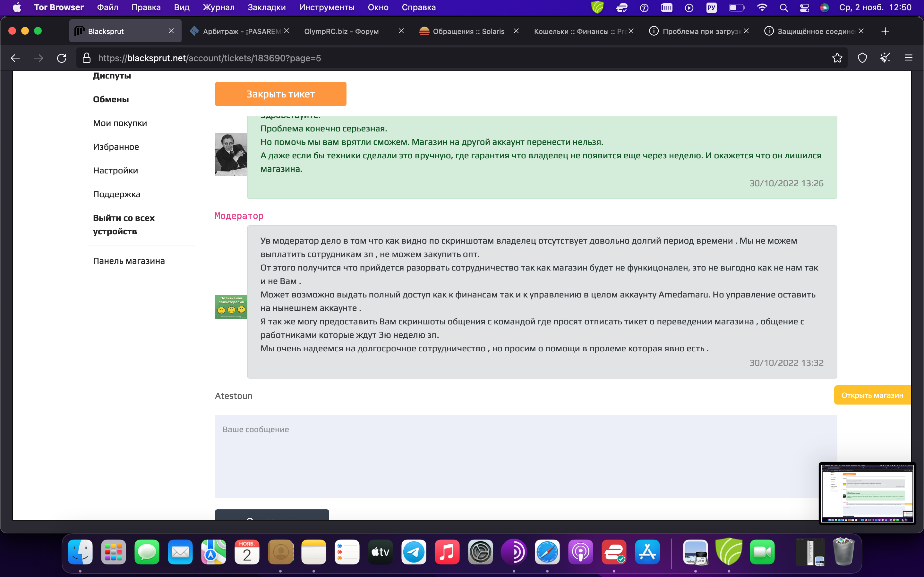This screenshot has width=924, height=577.
Task: Open a new browser tab
Action: point(885,31)
